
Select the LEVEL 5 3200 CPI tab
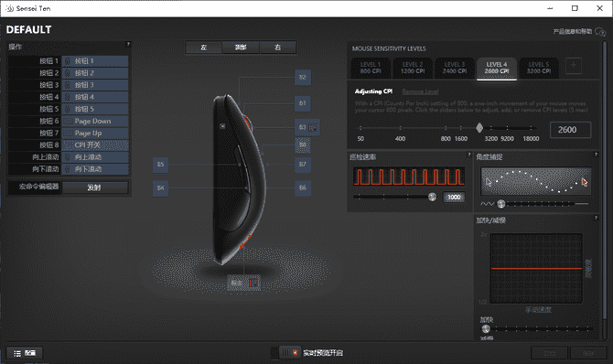[x=539, y=68]
